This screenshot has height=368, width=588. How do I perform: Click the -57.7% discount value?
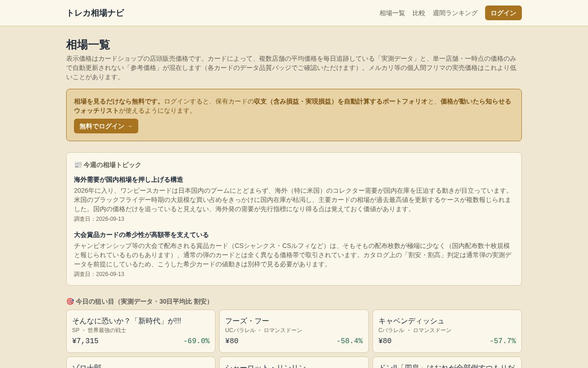click(x=503, y=341)
